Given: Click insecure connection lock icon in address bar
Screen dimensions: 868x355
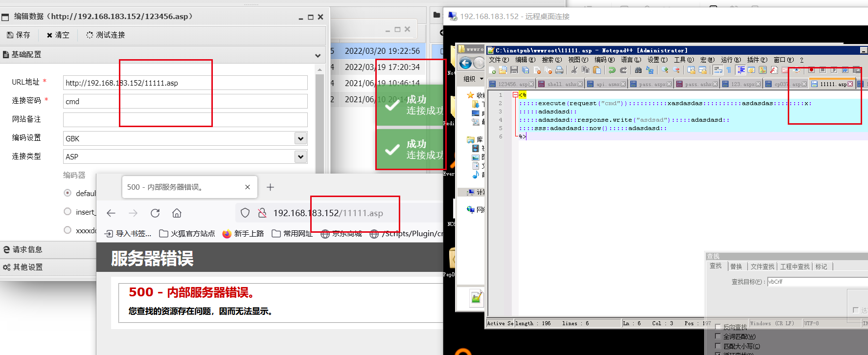Looking at the screenshot, I should click(262, 213).
